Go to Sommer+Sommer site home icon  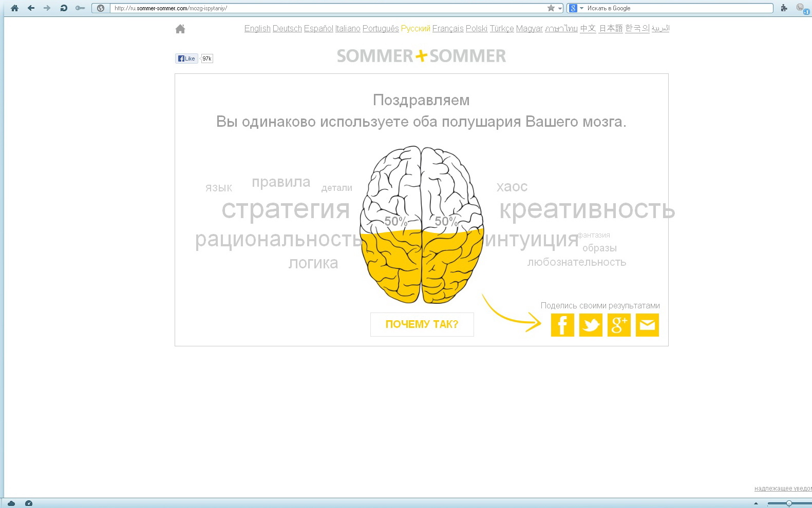pyautogui.click(x=180, y=29)
